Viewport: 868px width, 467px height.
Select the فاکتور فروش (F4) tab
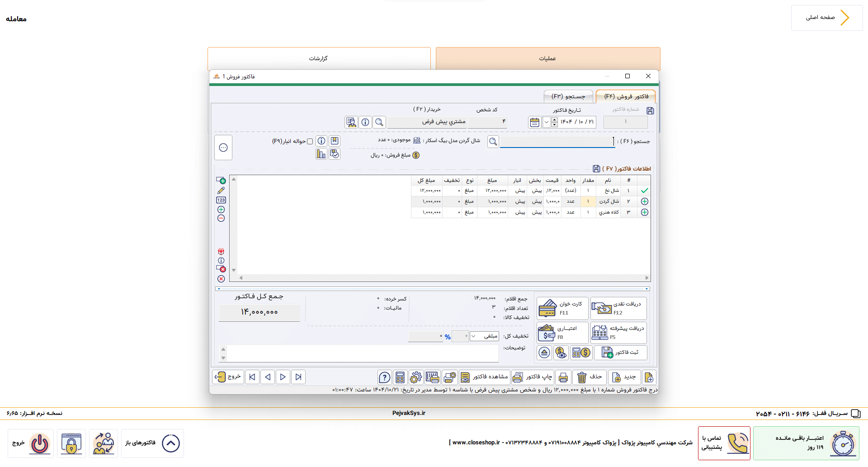(626, 97)
